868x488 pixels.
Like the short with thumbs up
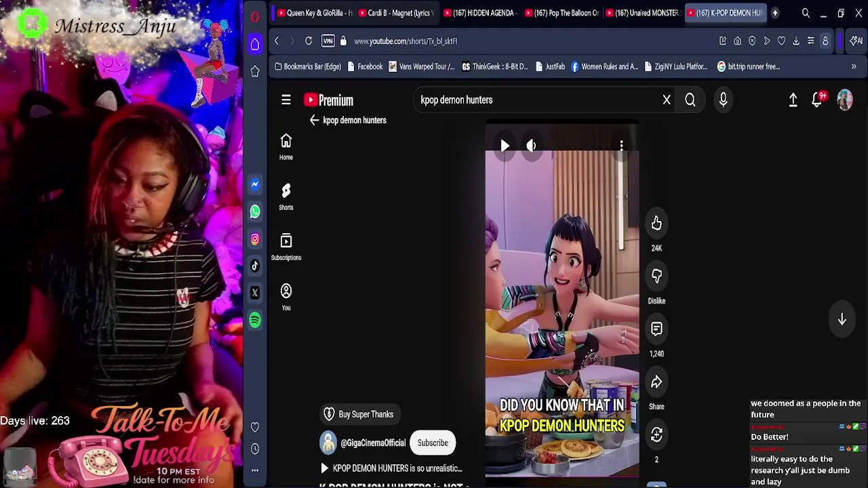tap(656, 224)
